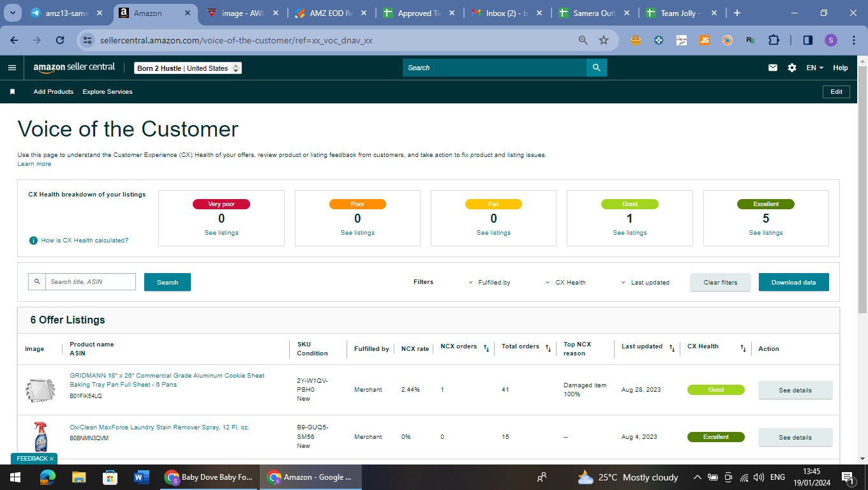The image size is (868, 490).
Task: Click the search magnifier button in header
Action: [x=596, y=68]
